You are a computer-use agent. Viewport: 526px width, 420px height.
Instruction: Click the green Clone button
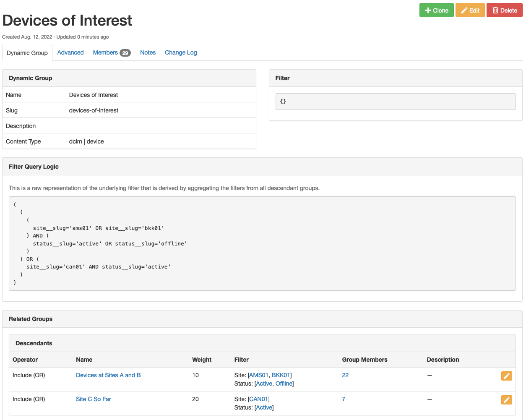436,10
